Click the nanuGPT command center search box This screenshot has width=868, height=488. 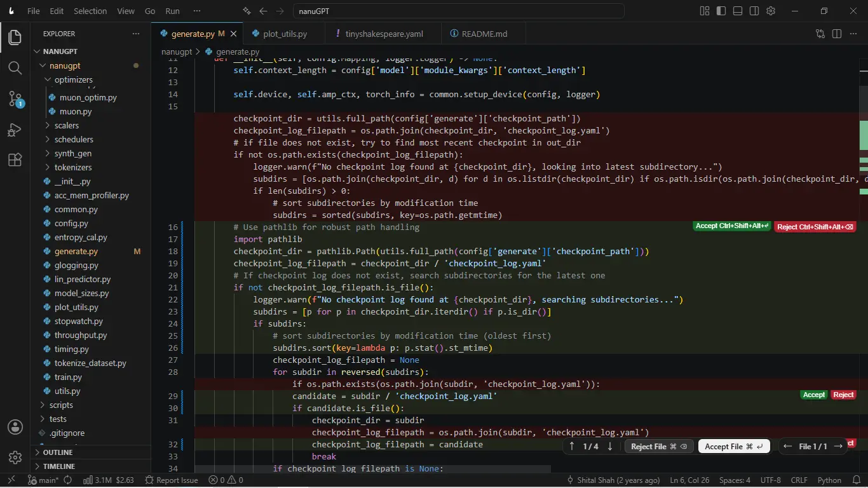[458, 11]
